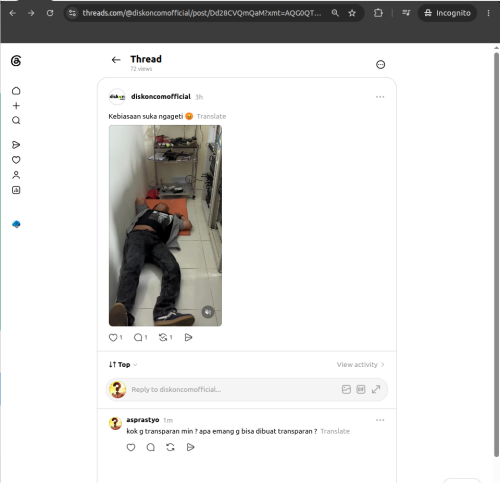Click the threads.com address bar
500x483 pixels.
pyautogui.click(x=202, y=13)
